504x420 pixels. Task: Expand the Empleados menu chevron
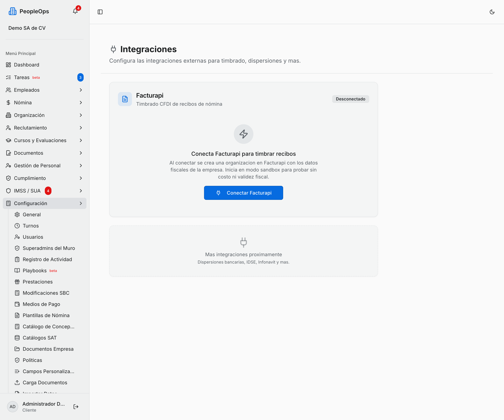click(x=81, y=90)
